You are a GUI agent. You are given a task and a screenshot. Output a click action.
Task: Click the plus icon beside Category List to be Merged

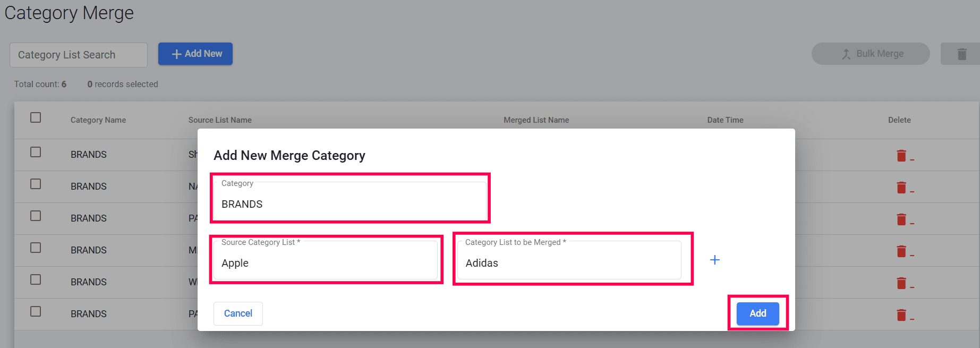(x=715, y=260)
